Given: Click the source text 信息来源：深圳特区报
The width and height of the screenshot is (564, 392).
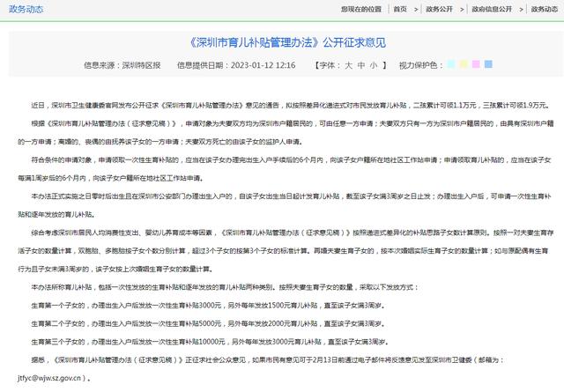Looking at the screenshot, I should tap(122, 65).
